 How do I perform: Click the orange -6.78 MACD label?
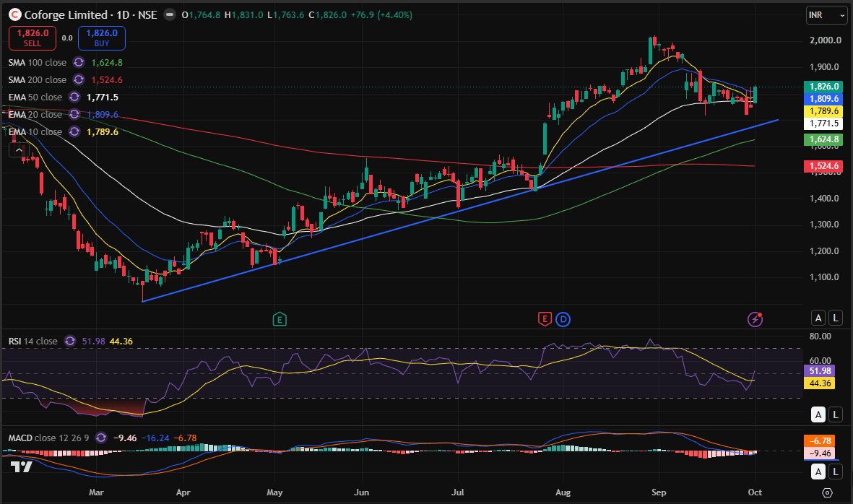click(x=819, y=441)
